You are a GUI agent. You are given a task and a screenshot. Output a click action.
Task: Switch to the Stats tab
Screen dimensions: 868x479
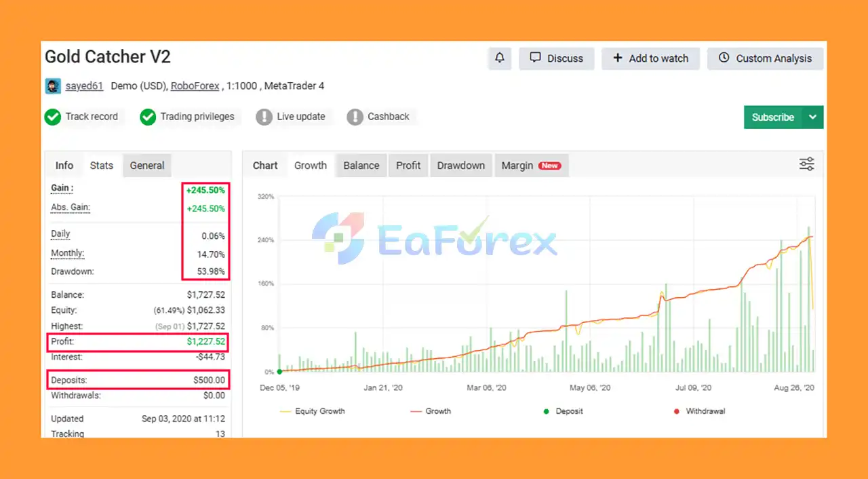coord(102,166)
